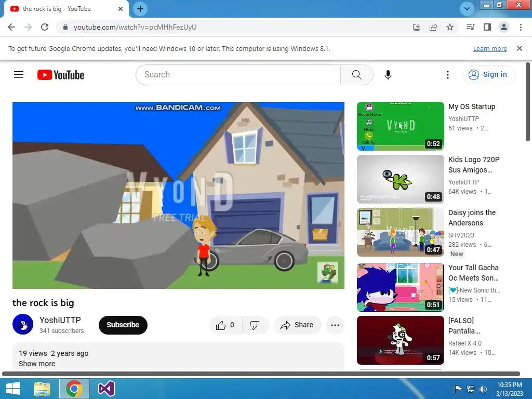Open network tray icon
This screenshot has height=399, width=532.
click(x=471, y=389)
